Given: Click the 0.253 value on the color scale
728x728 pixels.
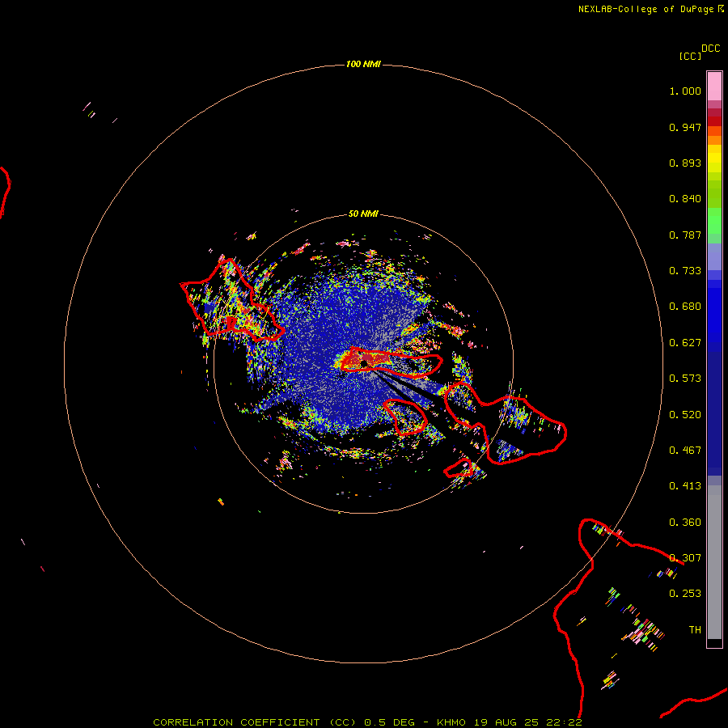Looking at the screenshot, I should pos(685,594).
